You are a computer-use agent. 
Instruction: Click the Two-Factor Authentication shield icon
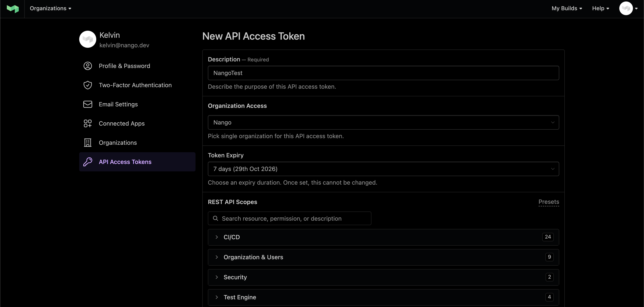(x=88, y=85)
